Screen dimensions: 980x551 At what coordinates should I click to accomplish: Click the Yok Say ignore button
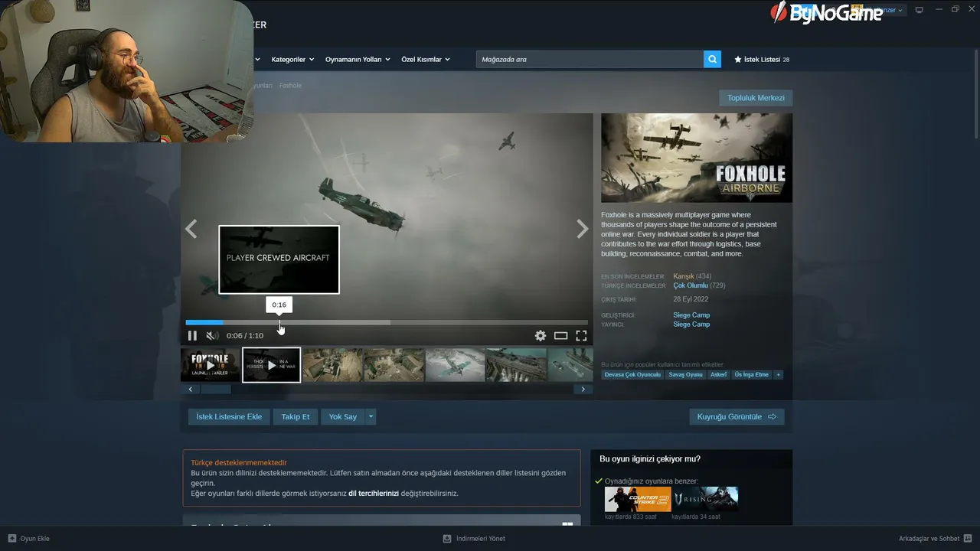pyautogui.click(x=343, y=417)
